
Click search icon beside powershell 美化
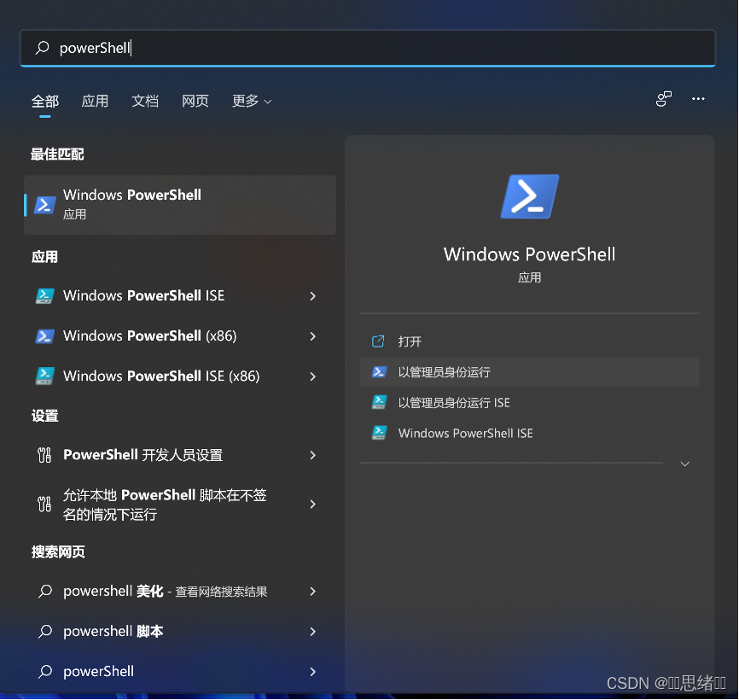coord(45,591)
